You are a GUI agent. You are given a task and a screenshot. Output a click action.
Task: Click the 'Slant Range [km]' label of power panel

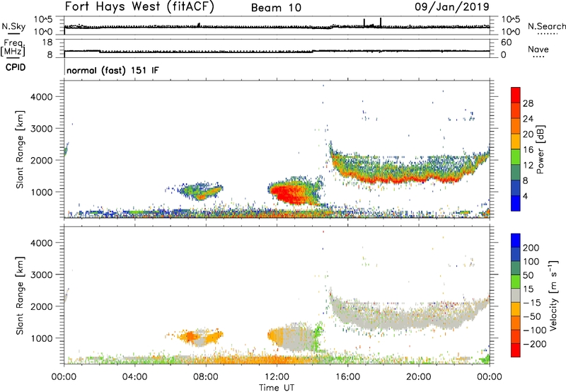pyautogui.click(x=20, y=149)
